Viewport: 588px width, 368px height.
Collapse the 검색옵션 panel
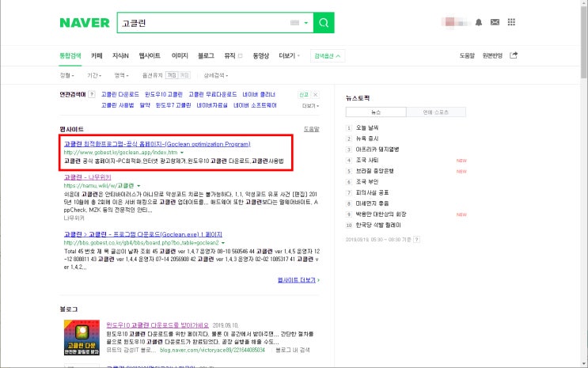pyautogui.click(x=328, y=56)
